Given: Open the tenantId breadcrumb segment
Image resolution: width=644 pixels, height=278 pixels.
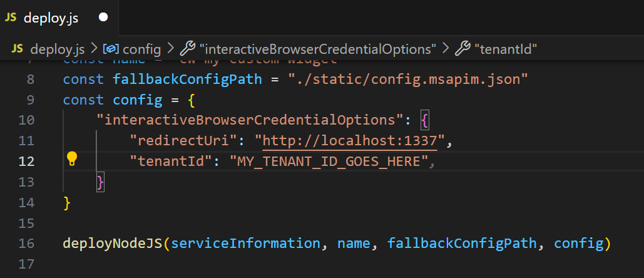Looking at the screenshot, I should (x=506, y=49).
